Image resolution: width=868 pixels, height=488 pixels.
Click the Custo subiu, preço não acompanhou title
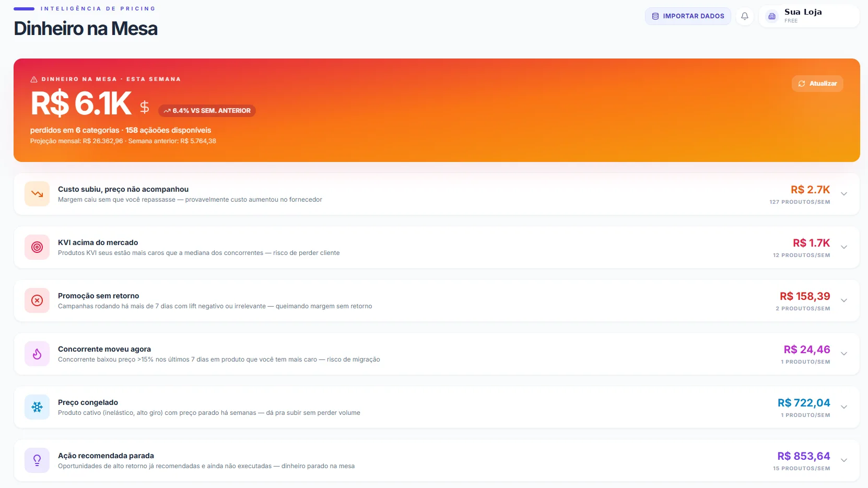pos(123,189)
